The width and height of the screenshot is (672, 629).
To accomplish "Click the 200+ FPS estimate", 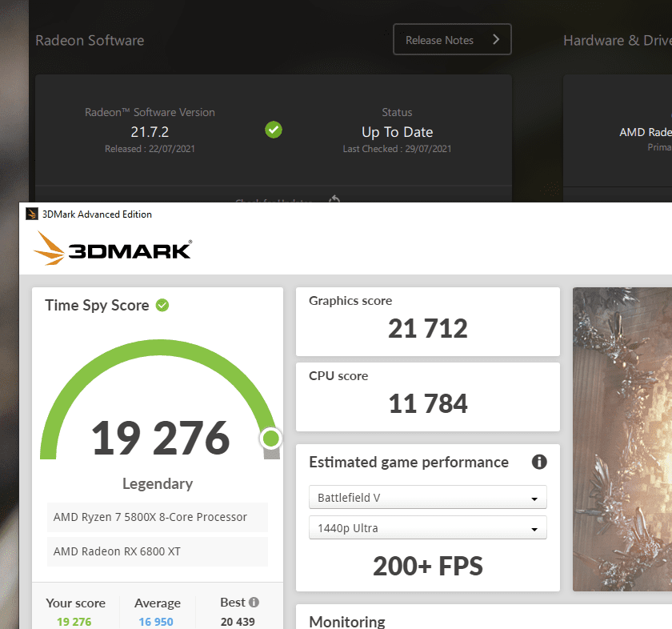I will [x=428, y=566].
